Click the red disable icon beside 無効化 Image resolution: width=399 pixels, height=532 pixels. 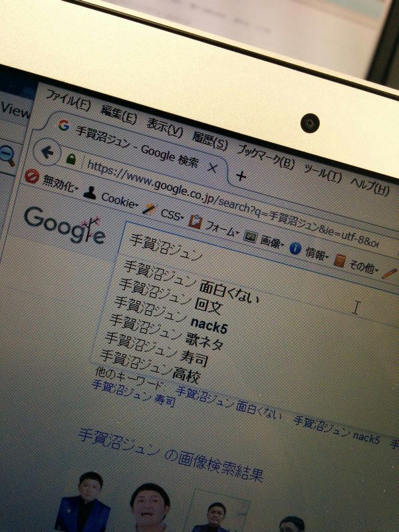pos(32,176)
